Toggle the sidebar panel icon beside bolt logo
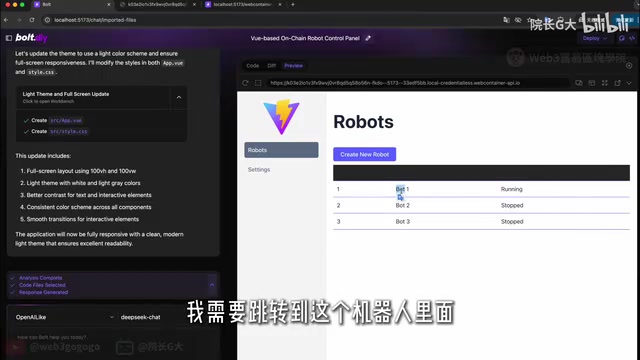 click(9, 38)
